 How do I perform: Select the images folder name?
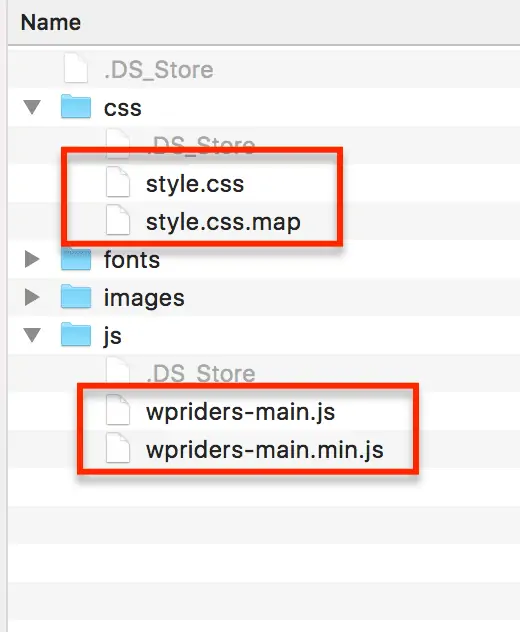coord(144,298)
